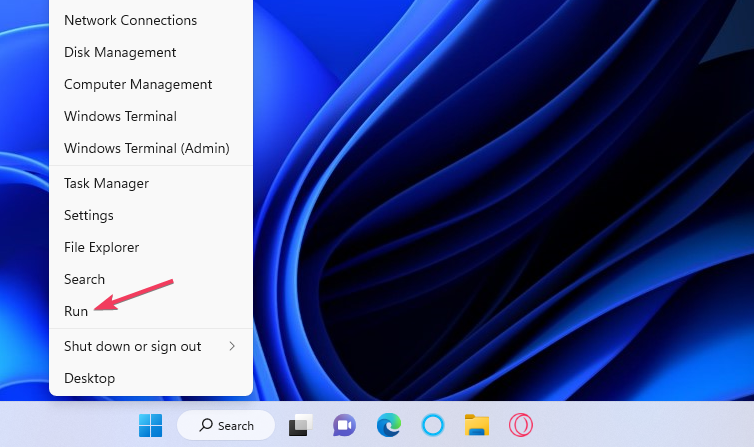
Task: Launch the Opera browser taskbar icon
Action: pos(521,425)
